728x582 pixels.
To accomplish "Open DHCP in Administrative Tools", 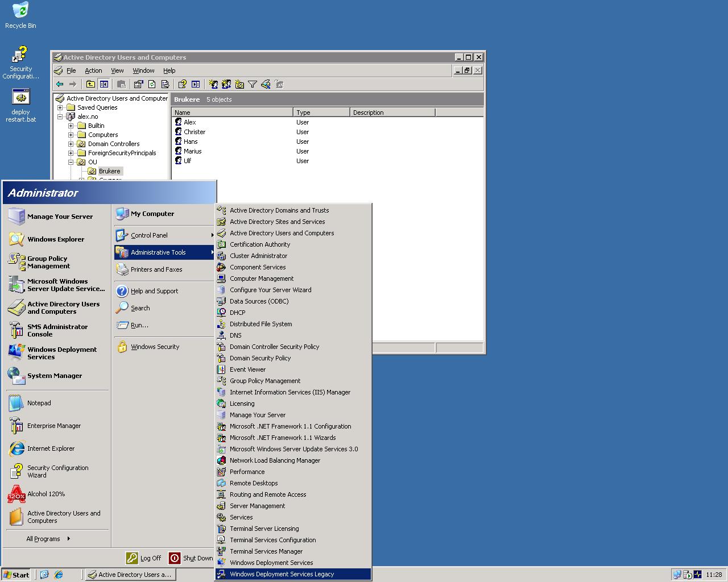I will [x=293, y=313].
